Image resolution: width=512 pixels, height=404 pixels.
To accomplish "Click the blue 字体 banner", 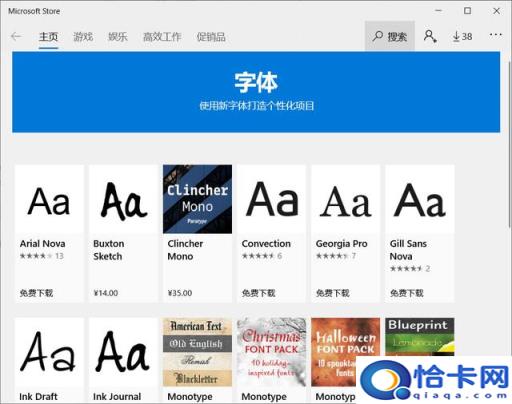I will (x=256, y=92).
